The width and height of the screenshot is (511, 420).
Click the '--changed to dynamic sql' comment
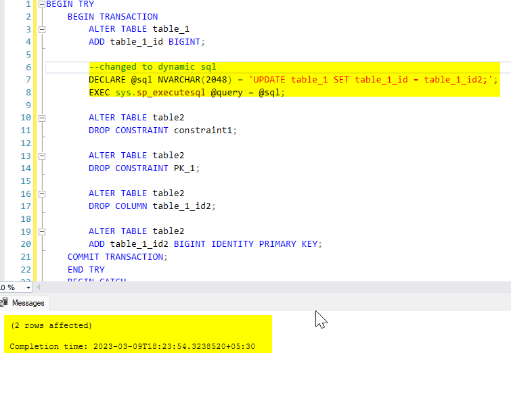pyautogui.click(x=152, y=67)
